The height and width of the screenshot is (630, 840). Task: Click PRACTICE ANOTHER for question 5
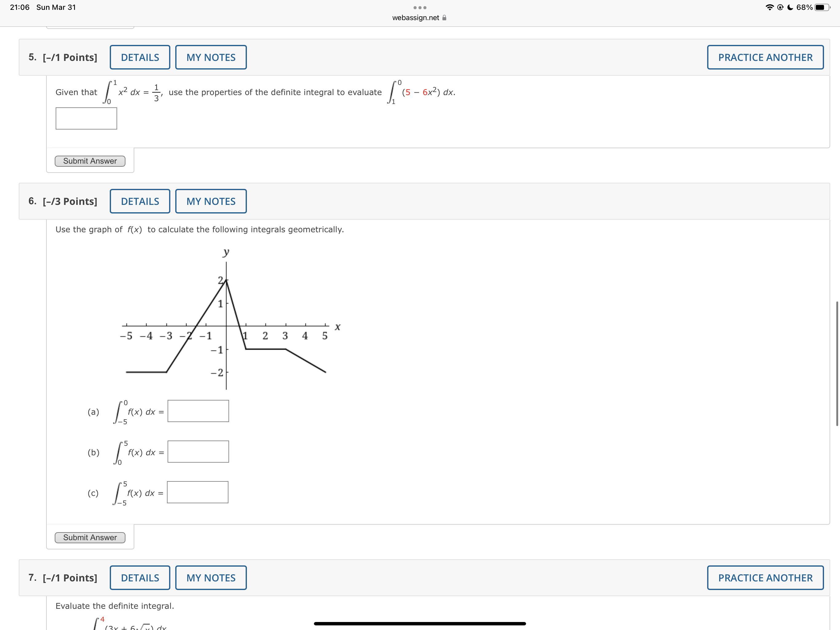[766, 57]
